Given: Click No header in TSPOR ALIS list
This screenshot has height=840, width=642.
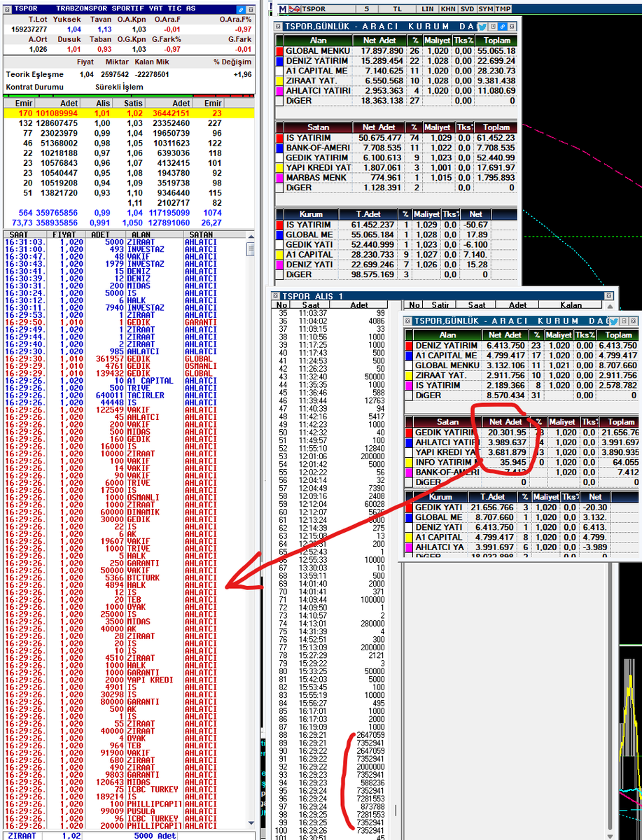Looking at the screenshot, I should coord(282,305).
